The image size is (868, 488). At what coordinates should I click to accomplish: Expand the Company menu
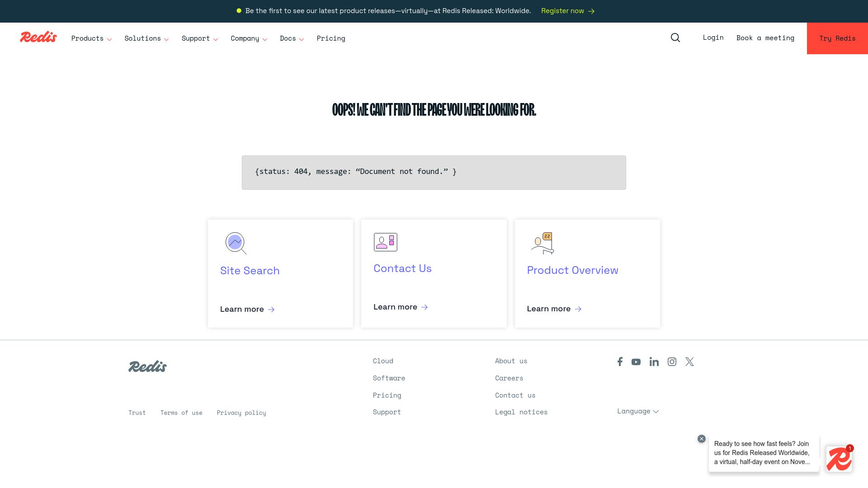(249, 38)
